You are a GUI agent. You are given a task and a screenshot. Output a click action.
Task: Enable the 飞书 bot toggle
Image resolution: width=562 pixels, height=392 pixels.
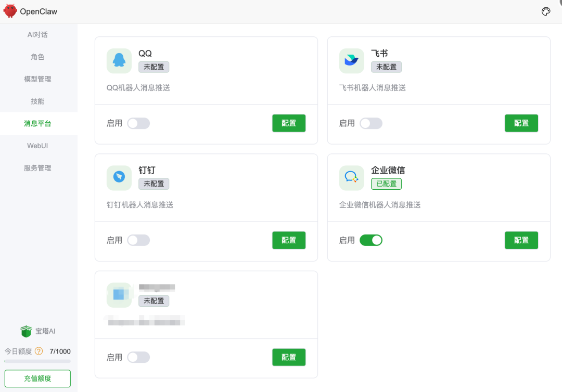pyautogui.click(x=370, y=123)
